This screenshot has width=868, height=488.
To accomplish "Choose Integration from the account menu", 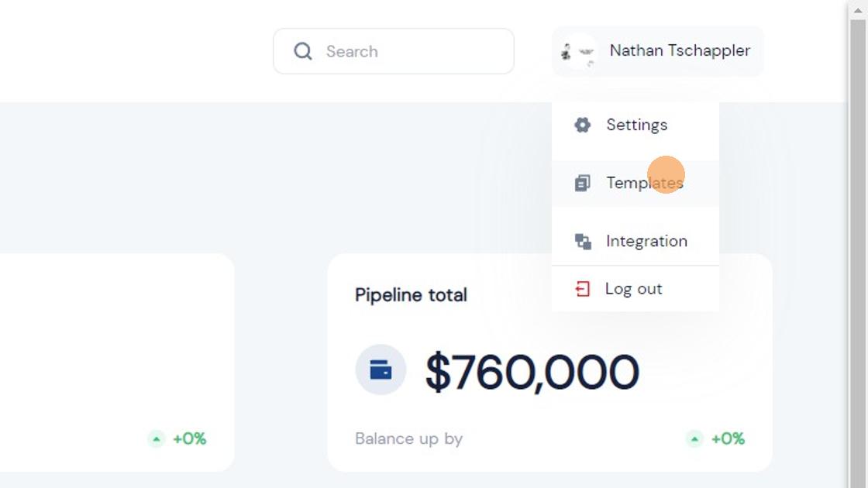I will (646, 241).
